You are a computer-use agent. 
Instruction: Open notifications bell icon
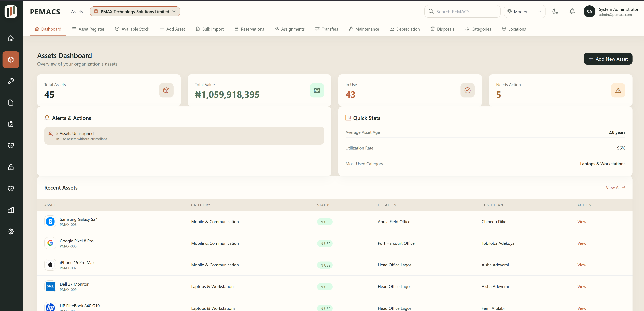[572, 11]
